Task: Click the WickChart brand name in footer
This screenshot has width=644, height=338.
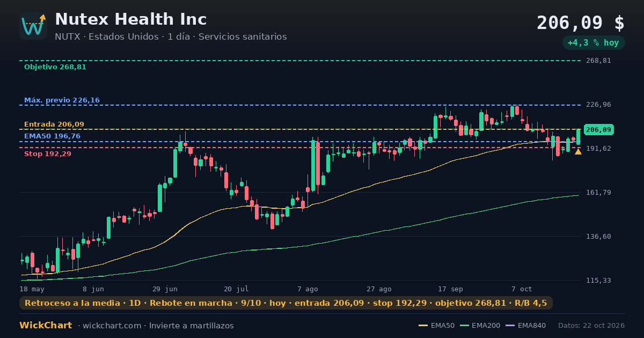Action: click(x=46, y=326)
